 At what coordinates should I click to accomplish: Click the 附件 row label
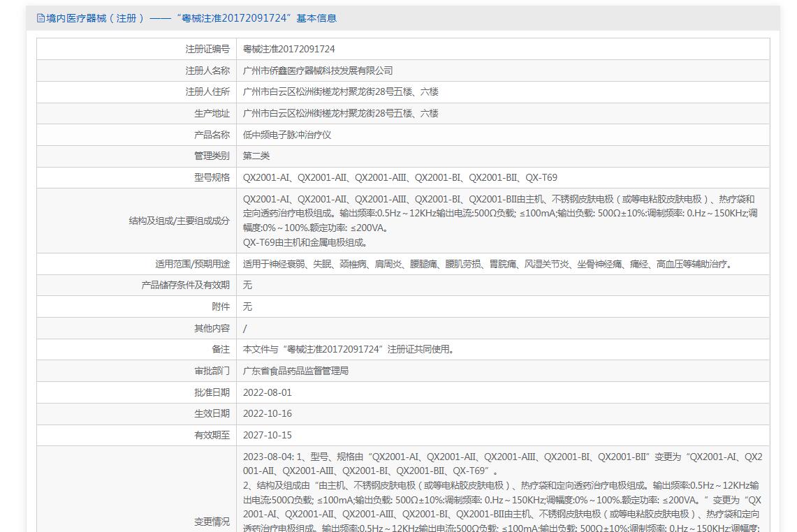(x=221, y=306)
